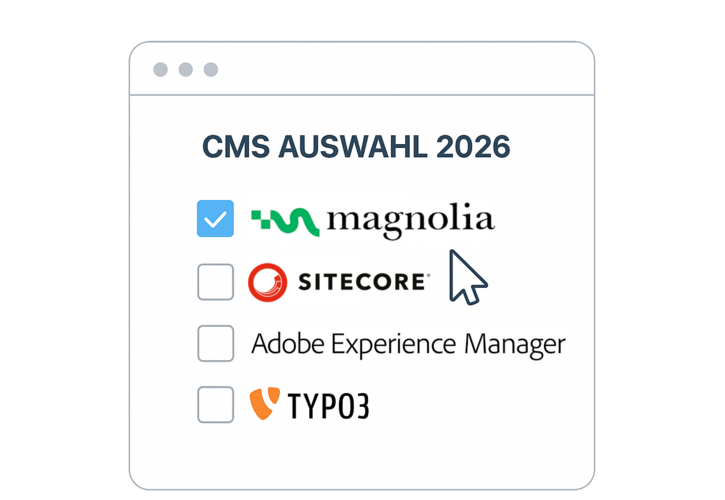Enable the Adobe Experience Manager checkbox

[215, 344]
